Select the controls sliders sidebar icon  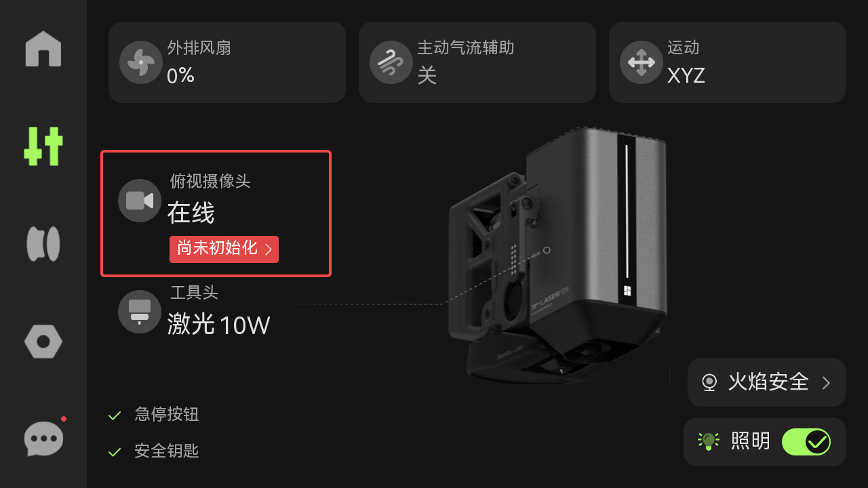pos(43,146)
